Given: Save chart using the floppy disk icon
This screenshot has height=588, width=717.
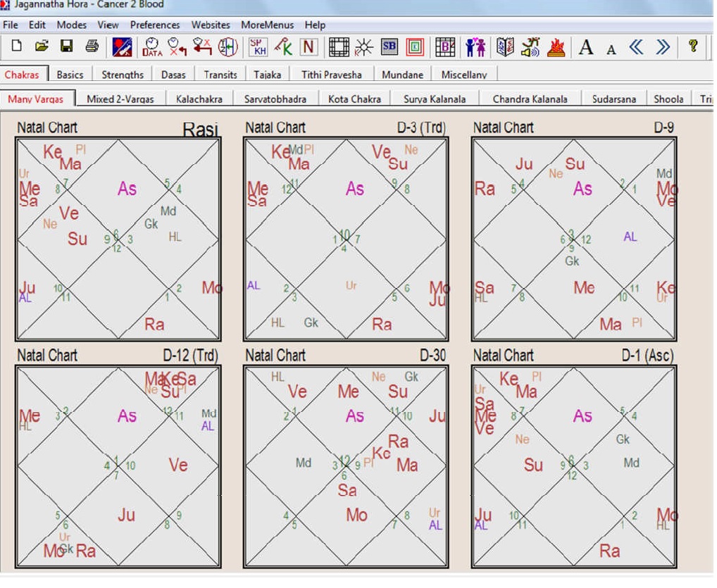Looking at the screenshot, I should click(x=66, y=47).
